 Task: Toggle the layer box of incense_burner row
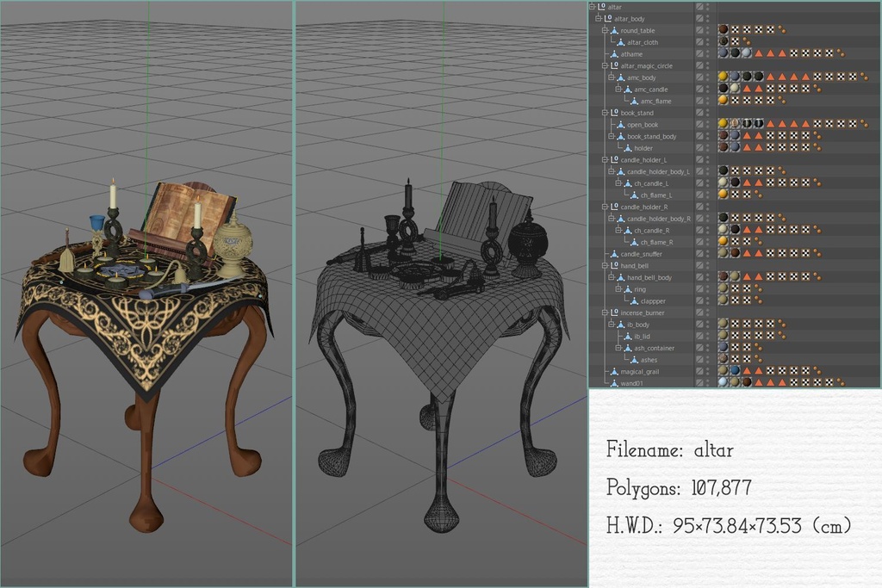click(699, 313)
